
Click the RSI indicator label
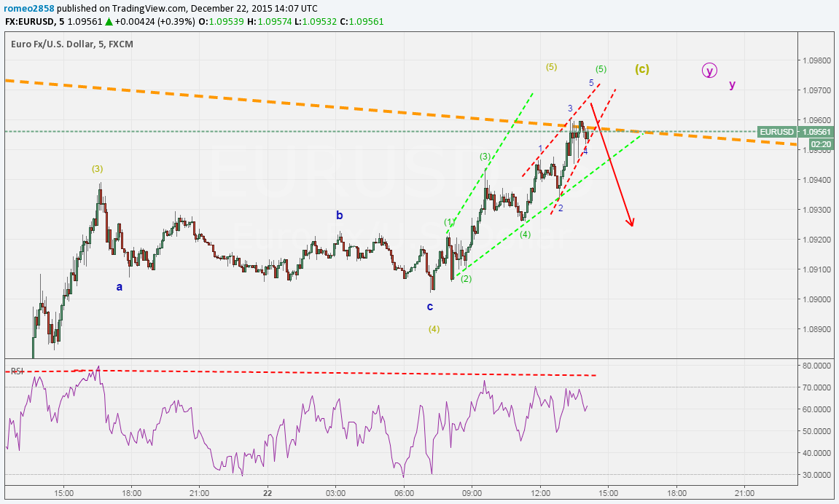(x=17, y=371)
